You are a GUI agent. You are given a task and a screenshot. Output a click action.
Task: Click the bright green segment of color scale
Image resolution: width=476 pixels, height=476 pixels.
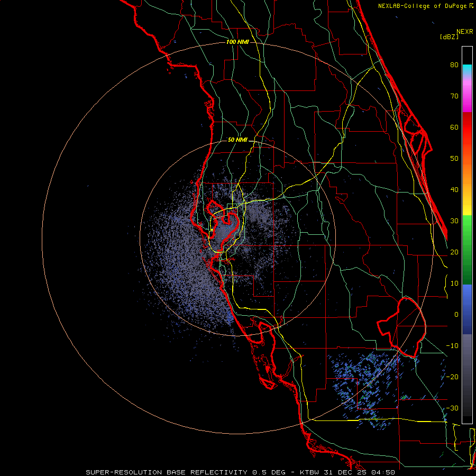pyautogui.click(x=467, y=225)
